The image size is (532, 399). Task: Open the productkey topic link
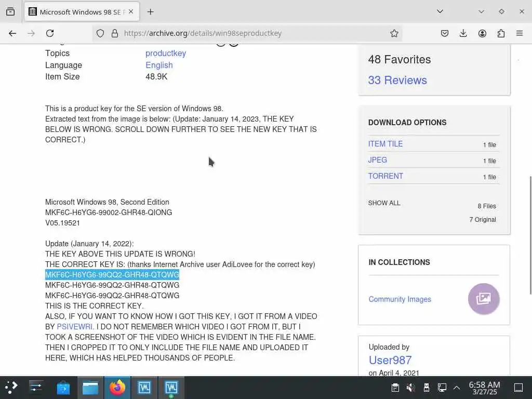pyautogui.click(x=166, y=54)
